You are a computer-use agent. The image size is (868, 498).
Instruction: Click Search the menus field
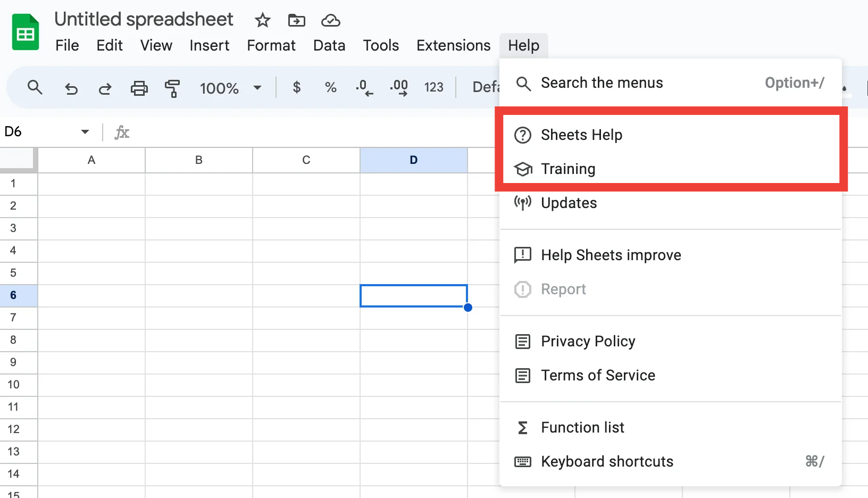pos(671,83)
